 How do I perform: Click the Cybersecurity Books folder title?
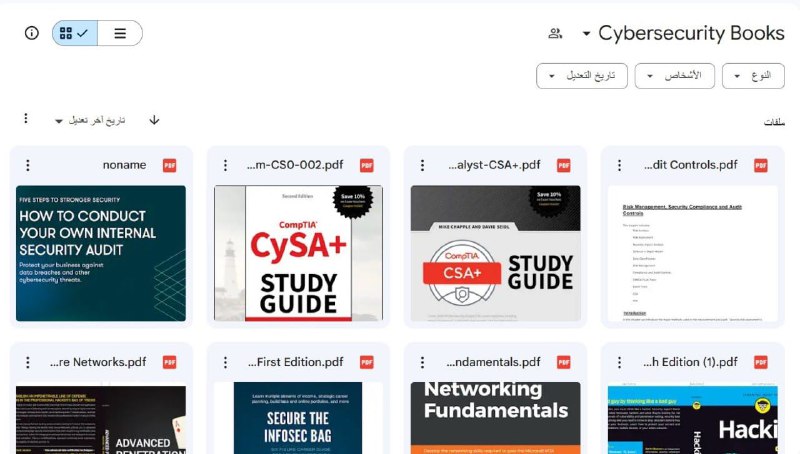[691, 34]
